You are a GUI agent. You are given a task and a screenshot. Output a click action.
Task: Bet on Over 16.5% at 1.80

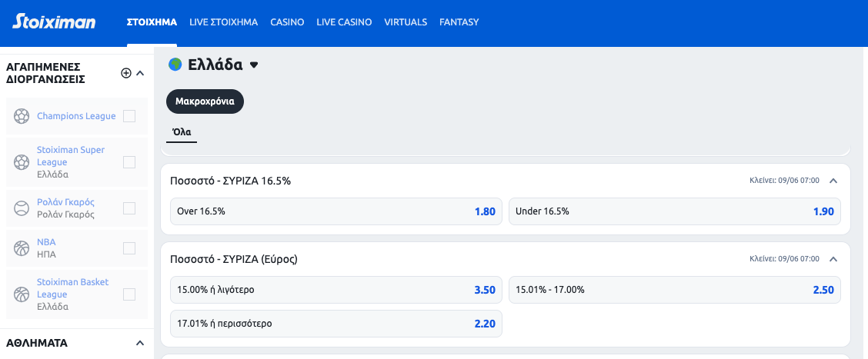click(336, 211)
